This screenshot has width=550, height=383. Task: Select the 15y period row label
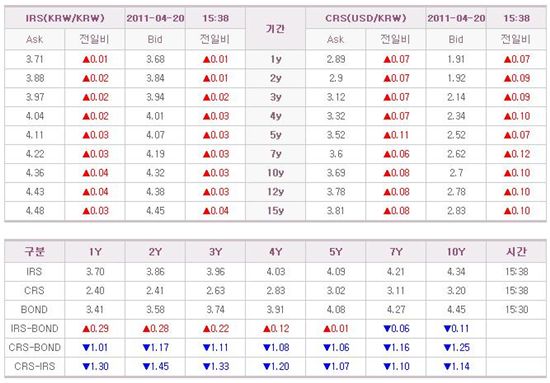coord(275,211)
